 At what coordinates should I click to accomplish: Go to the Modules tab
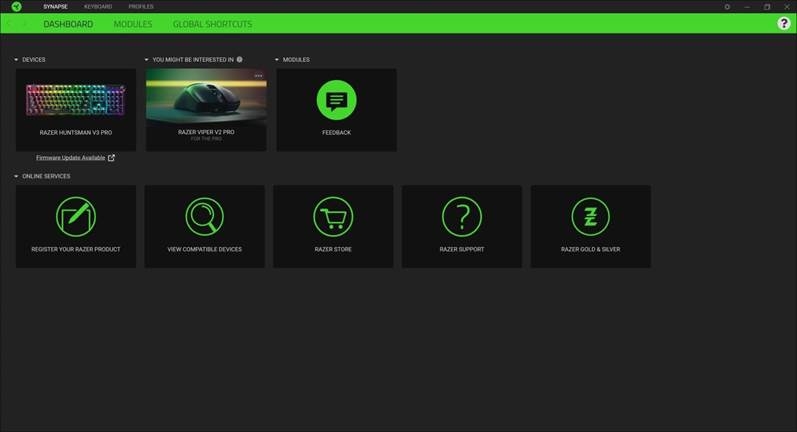click(x=133, y=24)
